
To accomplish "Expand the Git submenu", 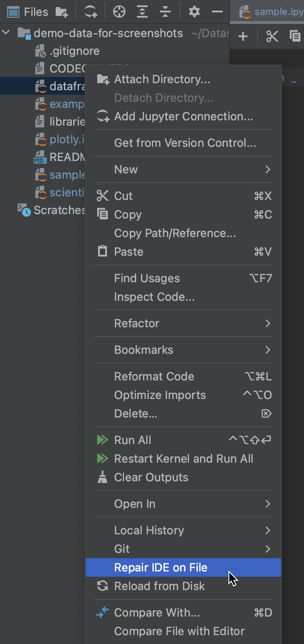I will pyautogui.click(x=183, y=549).
